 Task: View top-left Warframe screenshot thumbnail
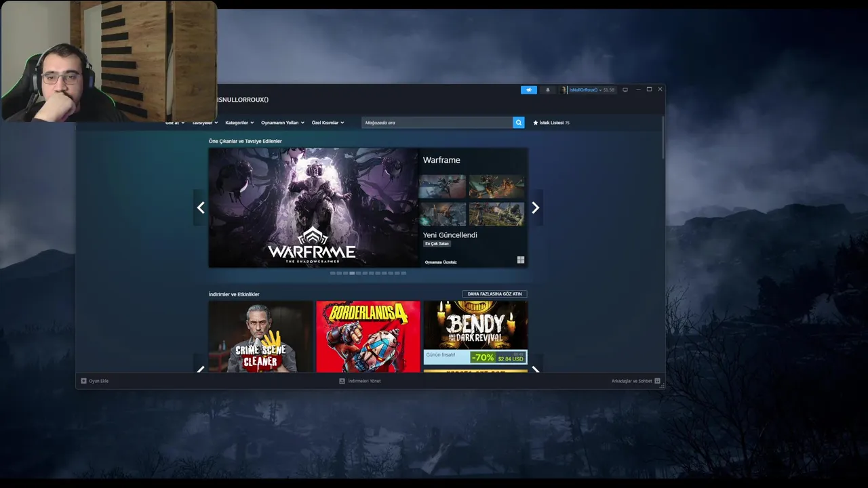tap(442, 186)
